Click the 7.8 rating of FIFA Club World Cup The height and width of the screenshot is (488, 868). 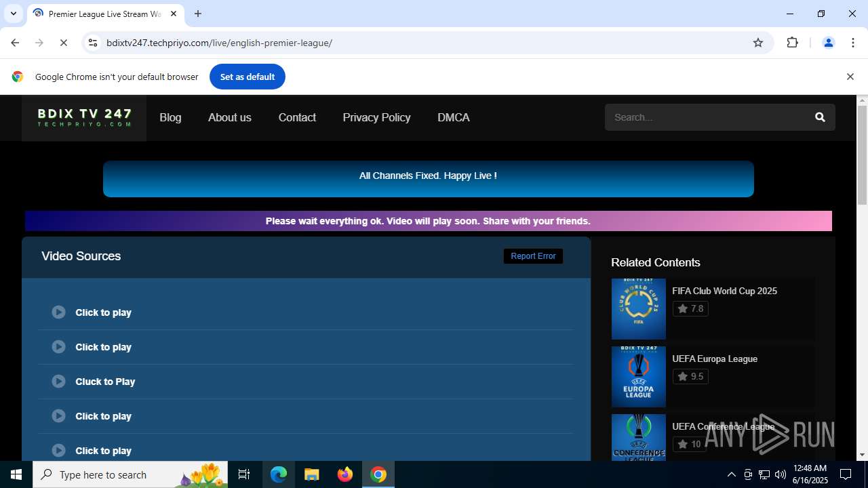click(x=690, y=308)
